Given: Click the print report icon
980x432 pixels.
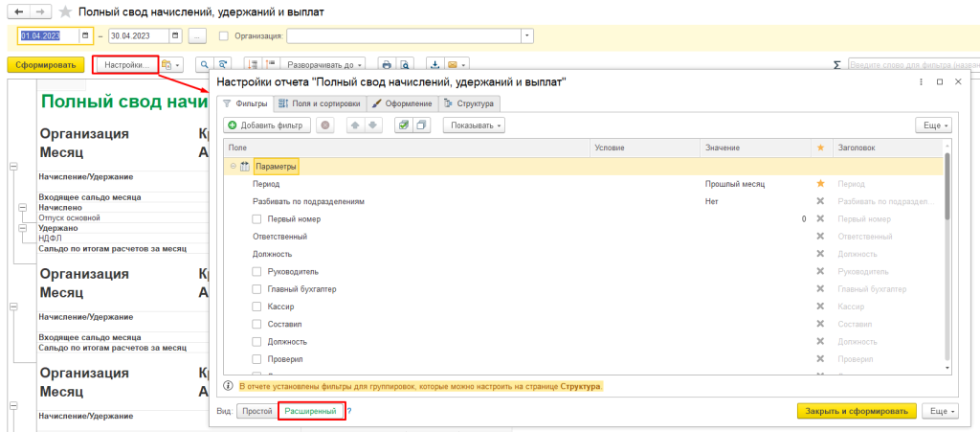Looking at the screenshot, I should click(x=387, y=65).
